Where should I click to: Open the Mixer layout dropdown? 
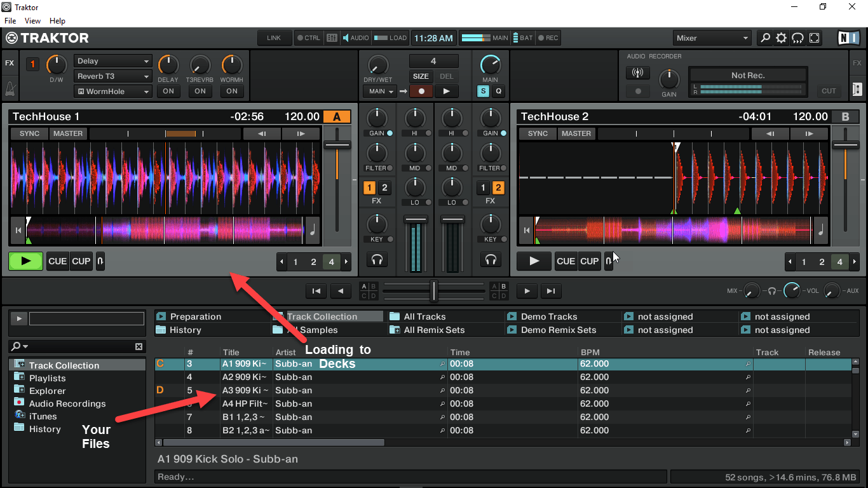click(712, 38)
